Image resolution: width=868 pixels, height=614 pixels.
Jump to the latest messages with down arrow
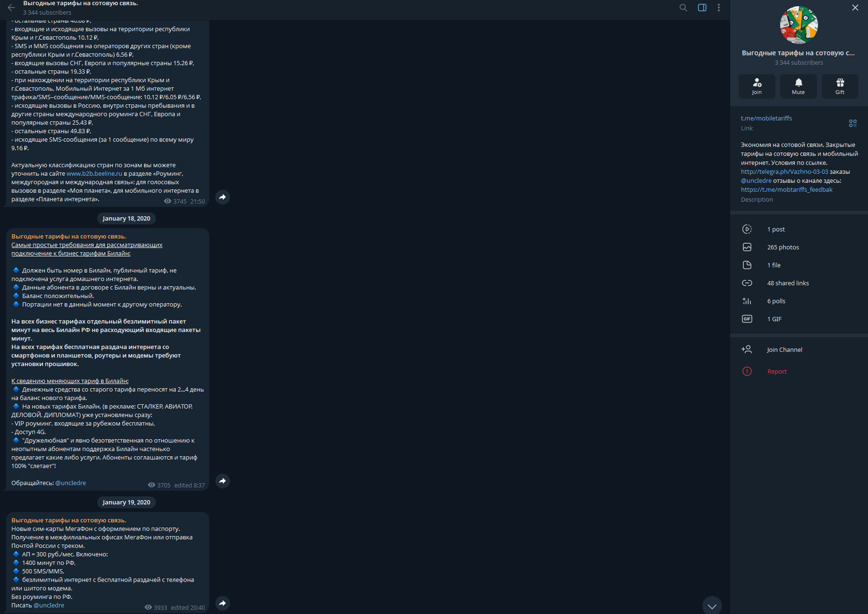712,606
